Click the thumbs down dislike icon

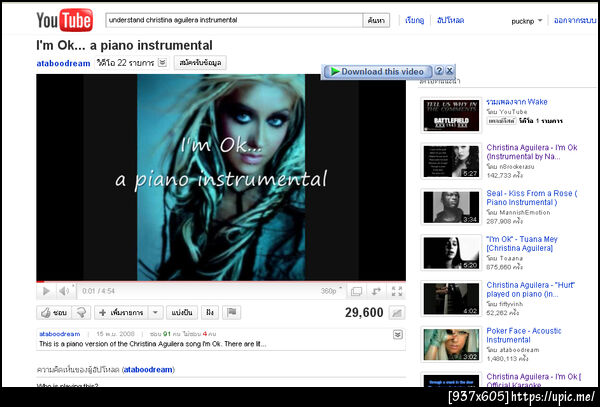(81, 313)
